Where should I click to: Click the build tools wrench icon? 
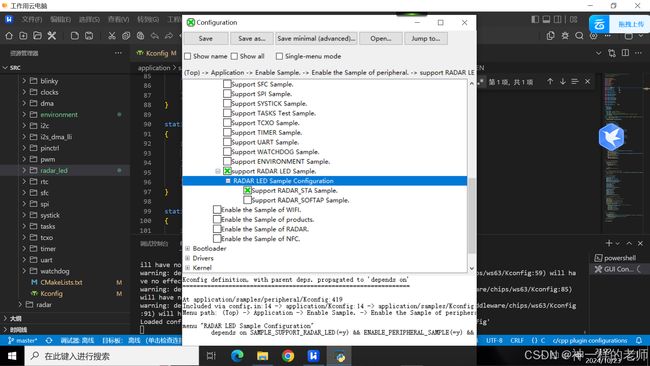51,36
